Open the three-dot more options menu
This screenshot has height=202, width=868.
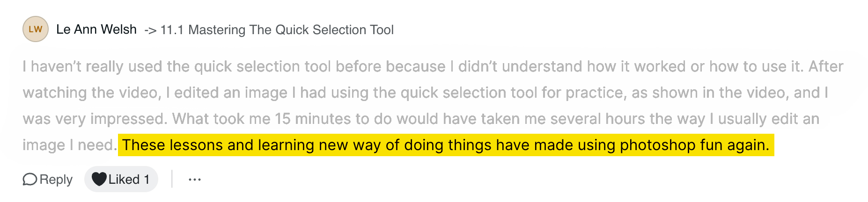point(195,180)
